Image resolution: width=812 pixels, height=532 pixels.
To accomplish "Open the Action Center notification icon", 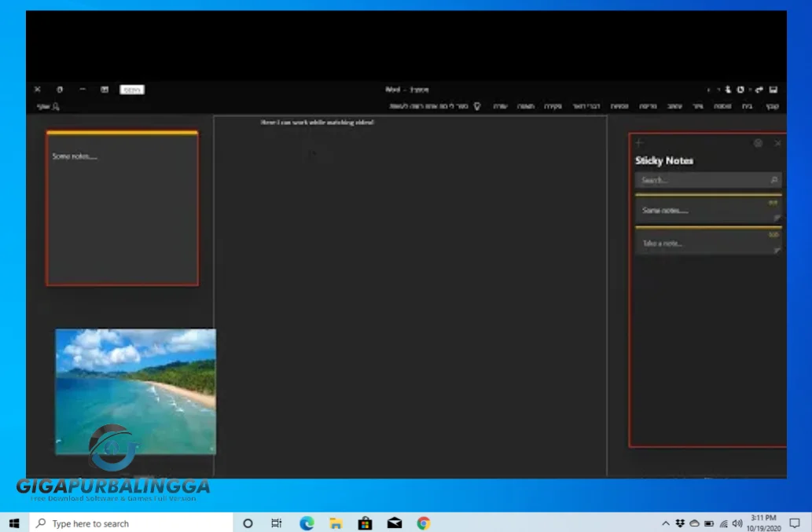I will click(795, 523).
